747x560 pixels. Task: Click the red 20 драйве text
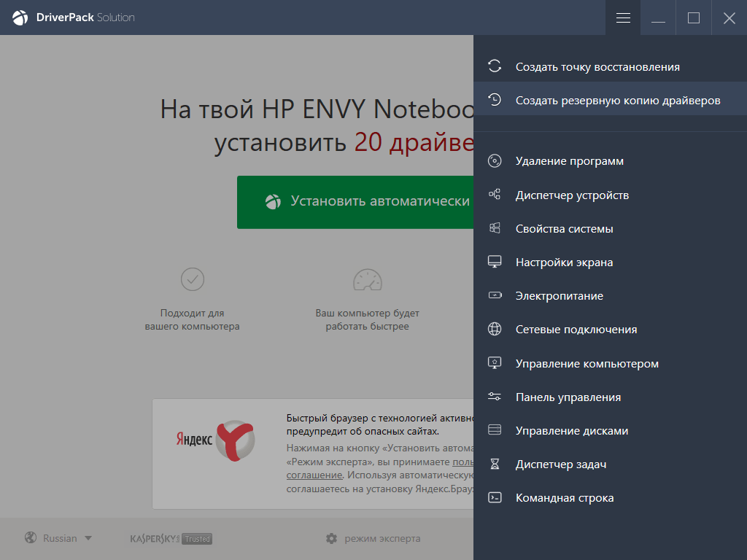(x=414, y=142)
